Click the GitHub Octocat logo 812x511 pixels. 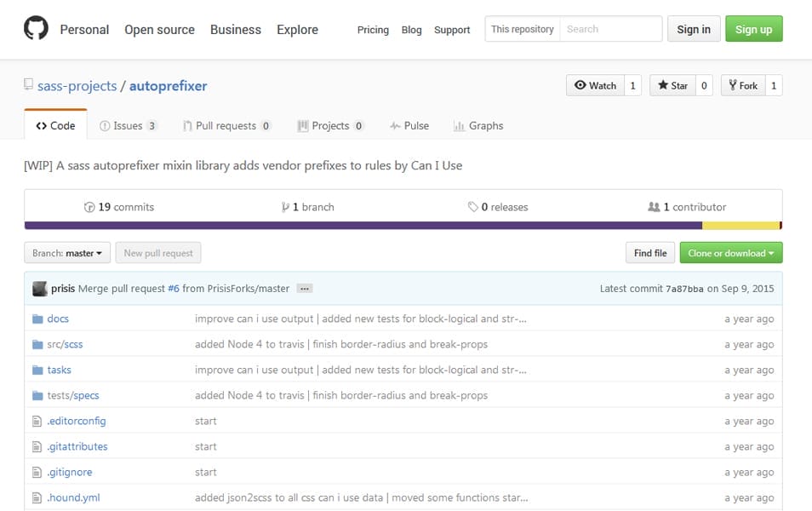[x=37, y=28]
